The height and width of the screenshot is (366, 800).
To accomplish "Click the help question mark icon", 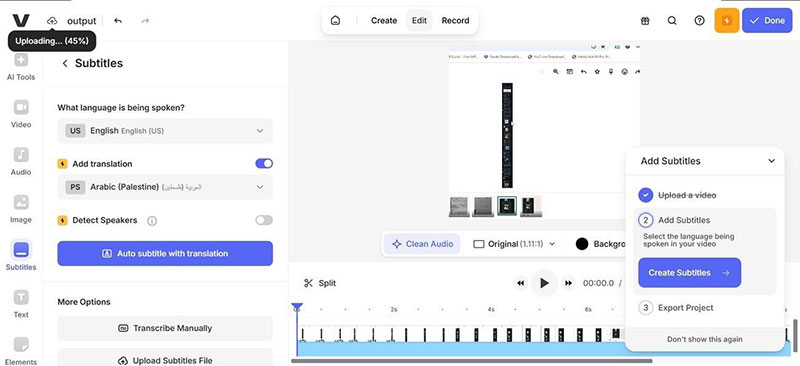I will tap(699, 20).
